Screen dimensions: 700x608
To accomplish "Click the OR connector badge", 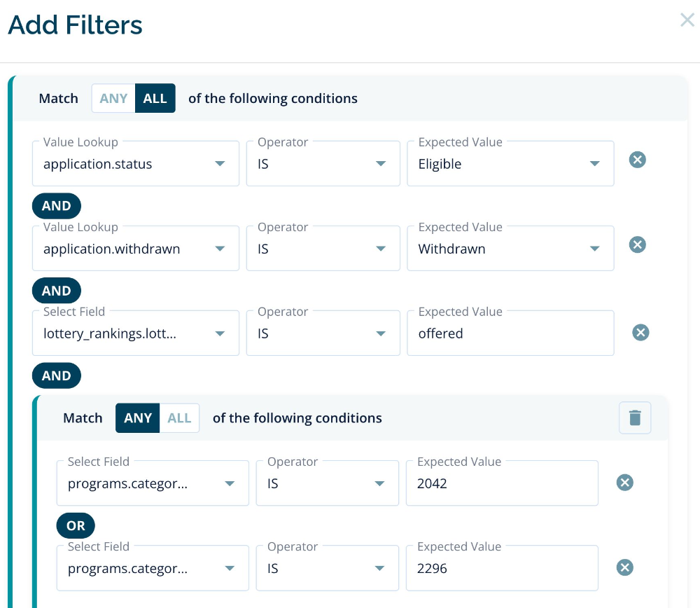I will (76, 525).
